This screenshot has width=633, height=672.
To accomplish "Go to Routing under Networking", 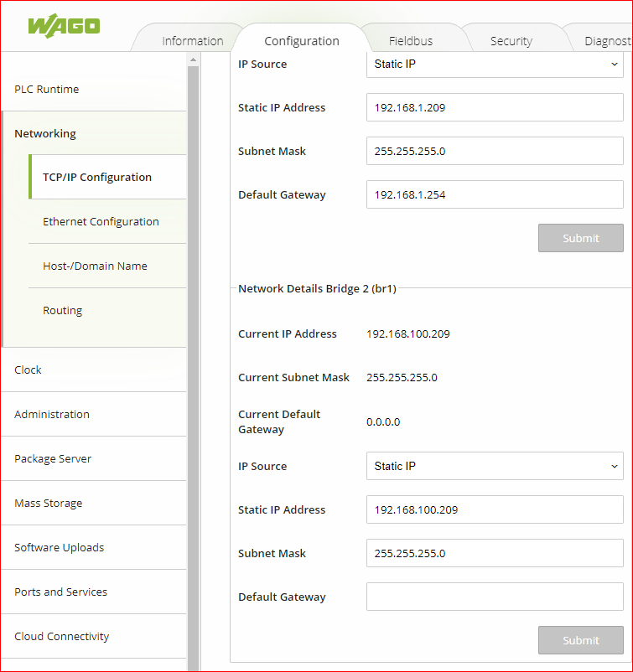I will click(x=63, y=311).
